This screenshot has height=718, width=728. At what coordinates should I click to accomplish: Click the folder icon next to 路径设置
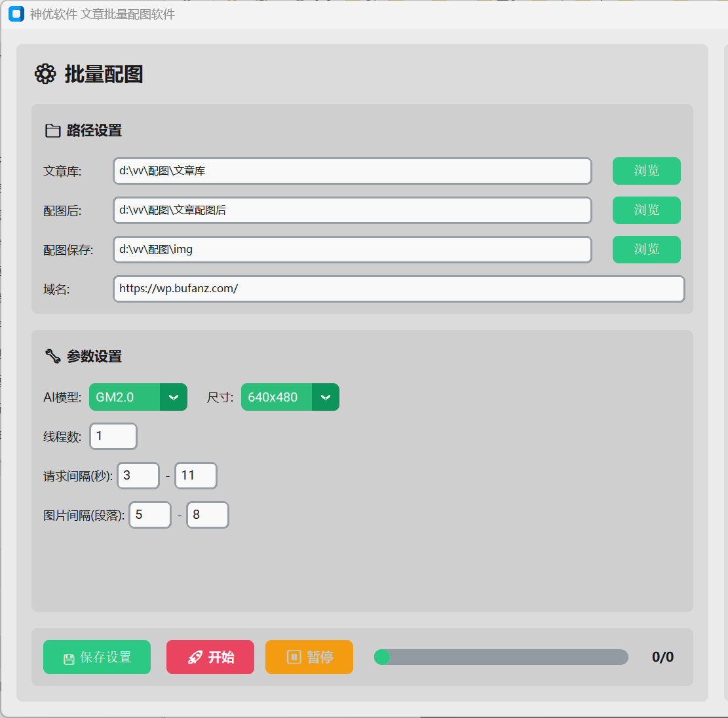(x=53, y=130)
